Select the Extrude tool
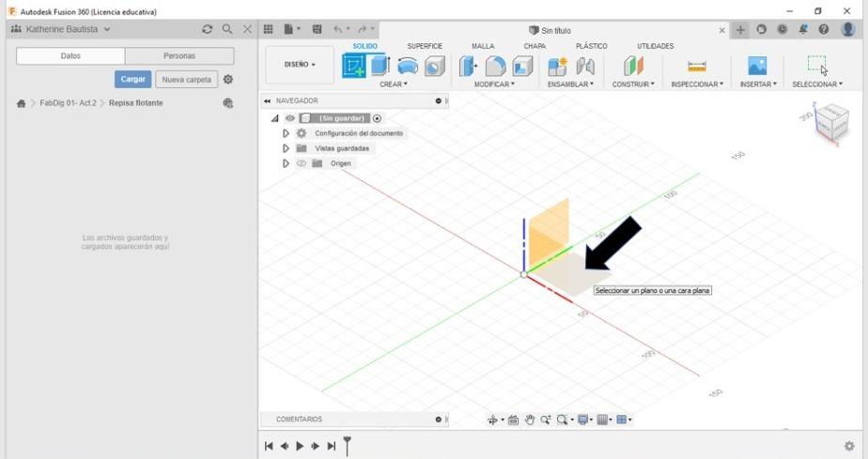Viewport: 868px width, 459px height. pos(380,66)
